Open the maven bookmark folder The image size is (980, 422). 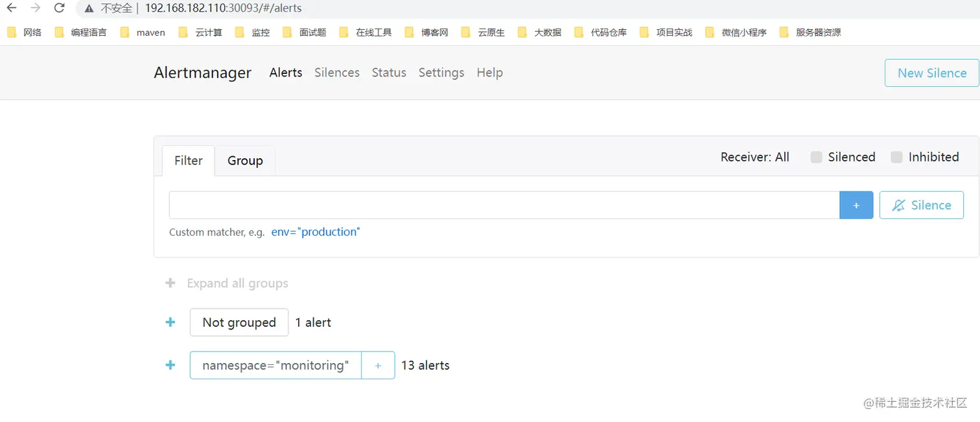[143, 32]
